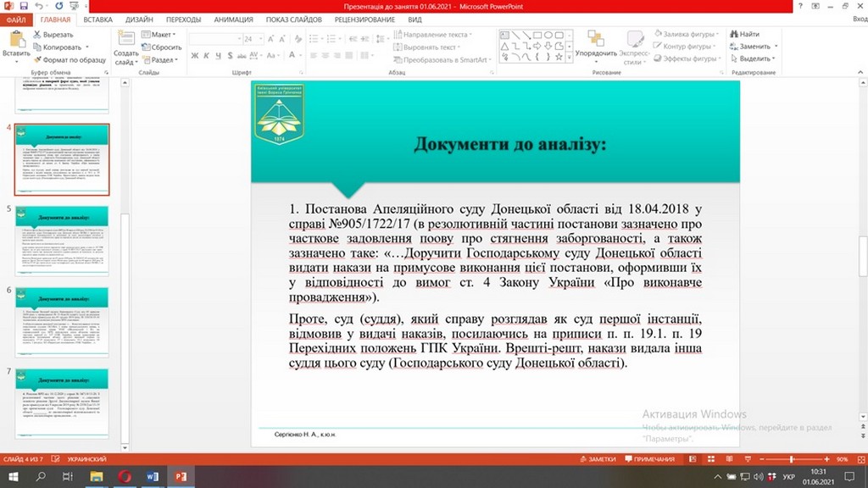The height and width of the screenshot is (488, 868).
Task: Open Opera browser from taskbar
Action: 125,476
